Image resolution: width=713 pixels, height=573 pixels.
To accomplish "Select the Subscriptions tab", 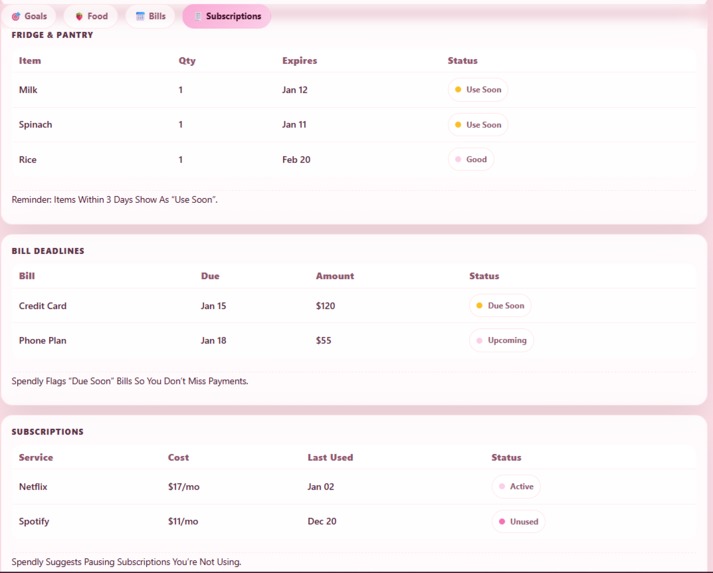I will pyautogui.click(x=227, y=16).
